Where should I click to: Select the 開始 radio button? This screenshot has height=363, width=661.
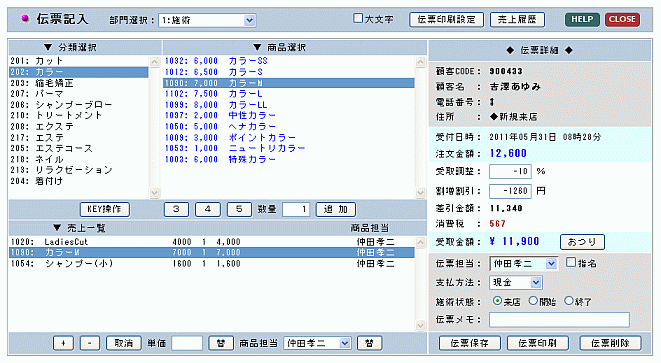coord(533,301)
